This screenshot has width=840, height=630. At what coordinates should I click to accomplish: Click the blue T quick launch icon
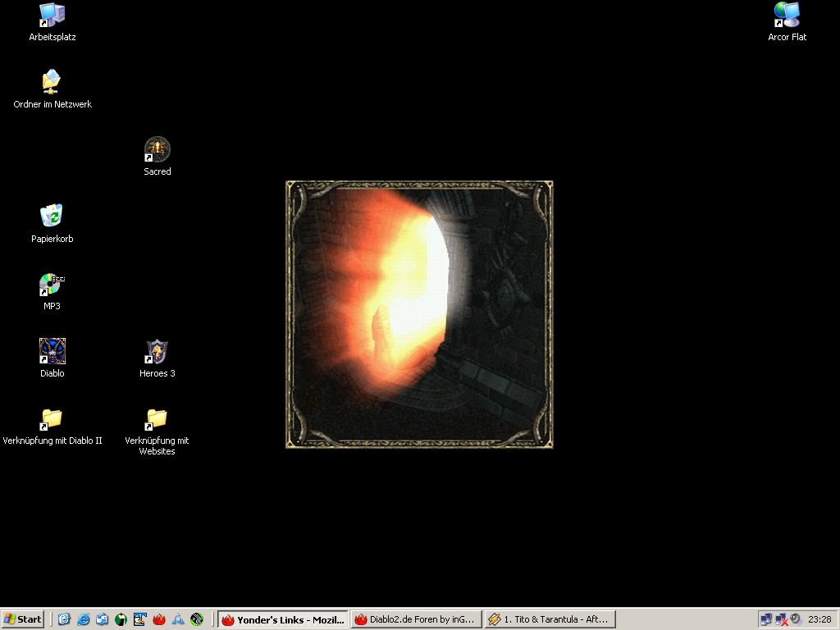pos(139,619)
